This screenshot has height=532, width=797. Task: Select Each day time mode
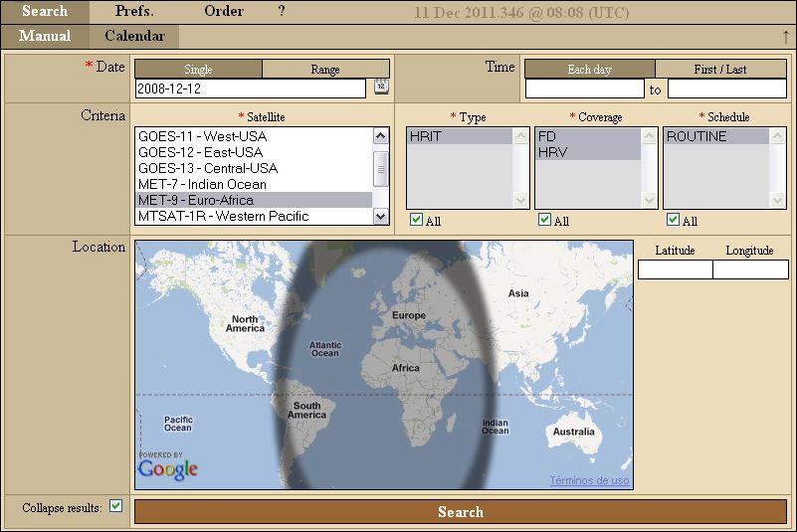(590, 69)
